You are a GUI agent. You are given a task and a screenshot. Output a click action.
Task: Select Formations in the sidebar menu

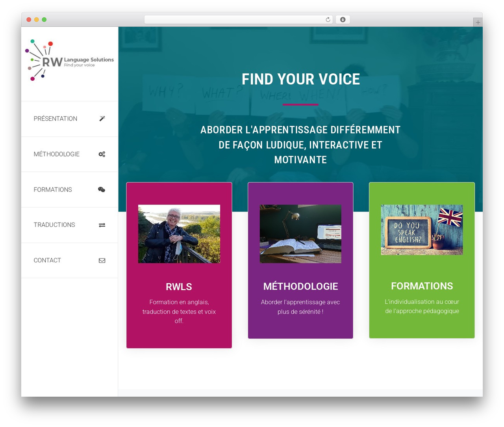pos(70,189)
